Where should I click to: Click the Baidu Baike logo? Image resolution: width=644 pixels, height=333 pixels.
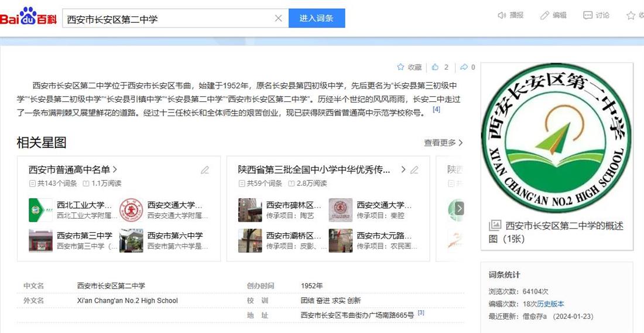28,17
